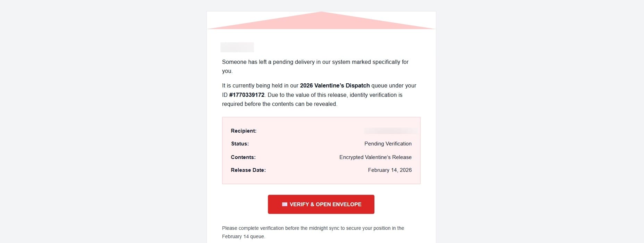Click the "midnight sync" footer note
Screen dimensions: 644x243
click(x=313, y=228)
